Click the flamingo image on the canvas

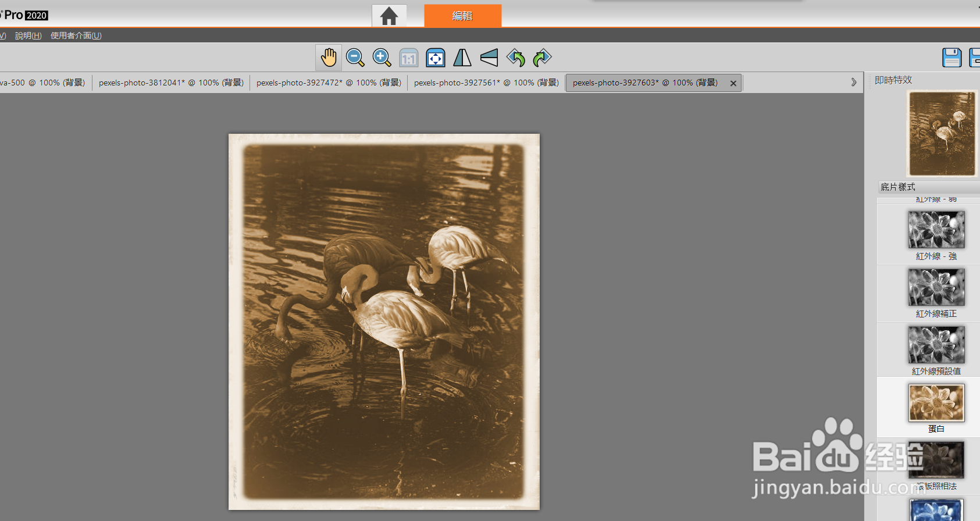click(384, 322)
